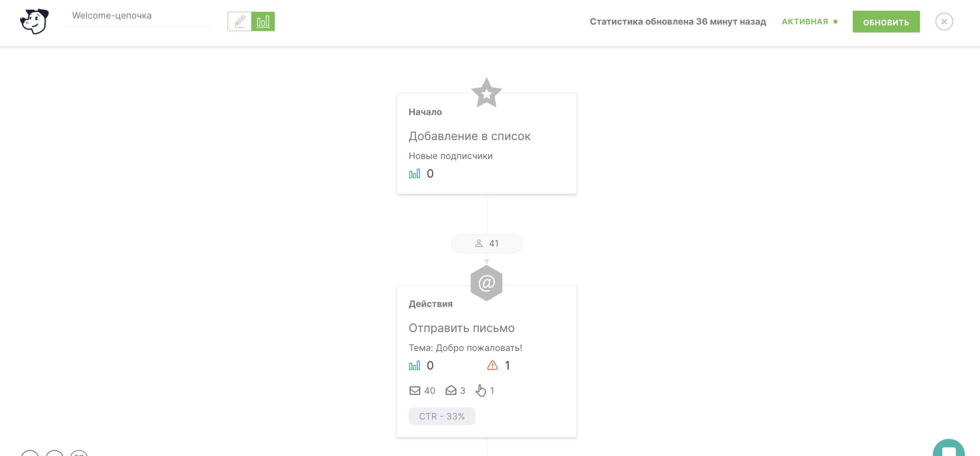Viewport: 980px width, 456px height.
Task: Click the opened envelope icon showing 3
Action: (x=451, y=390)
